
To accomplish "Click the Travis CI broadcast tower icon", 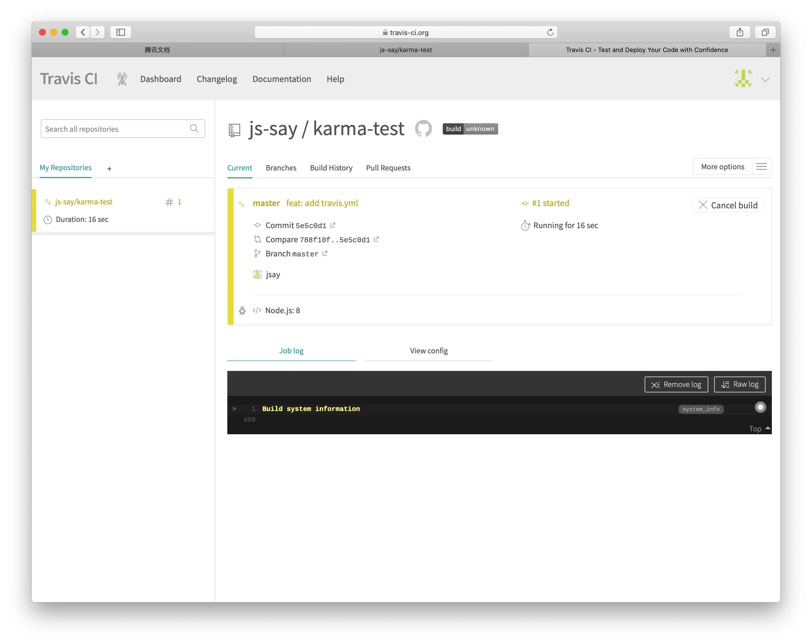I will [x=122, y=79].
